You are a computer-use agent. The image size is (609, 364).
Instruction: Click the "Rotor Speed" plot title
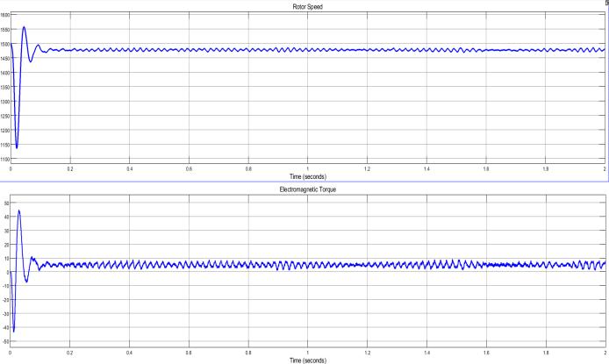[x=308, y=7]
